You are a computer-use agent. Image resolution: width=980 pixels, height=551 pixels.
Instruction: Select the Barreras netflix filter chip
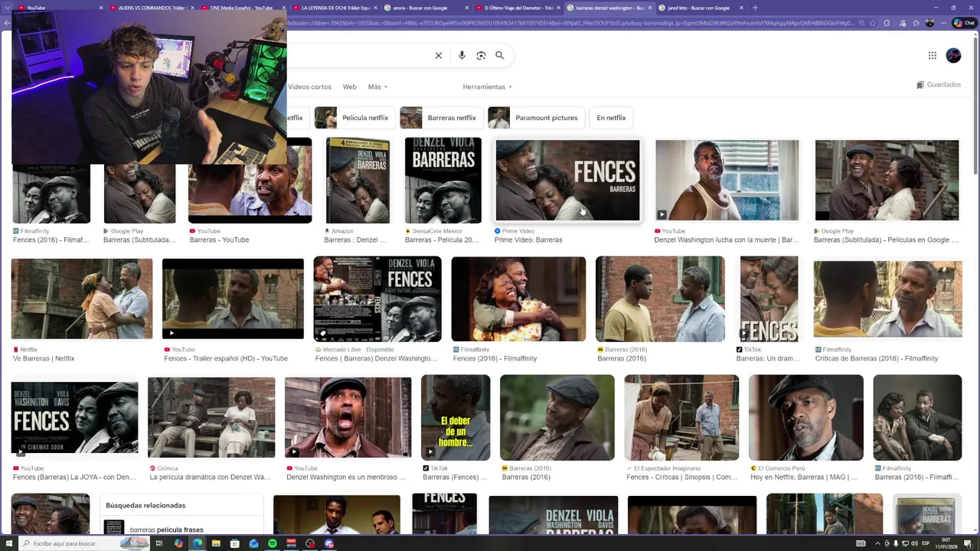pos(441,118)
